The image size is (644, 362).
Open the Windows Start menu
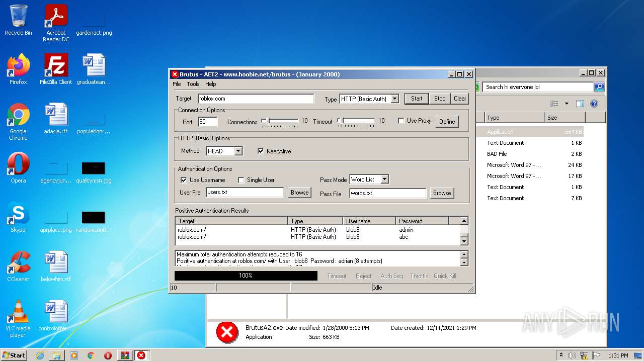(x=14, y=355)
